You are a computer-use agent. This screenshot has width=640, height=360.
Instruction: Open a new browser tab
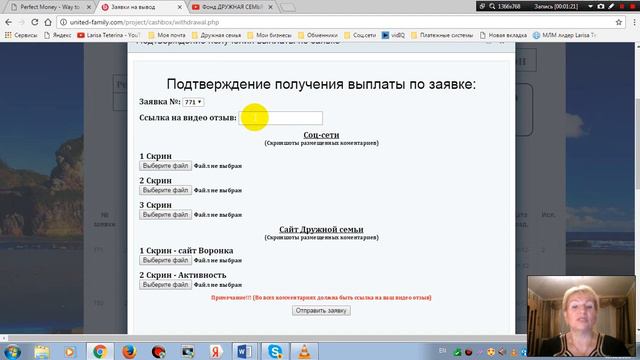pyautogui.click(x=288, y=7)
